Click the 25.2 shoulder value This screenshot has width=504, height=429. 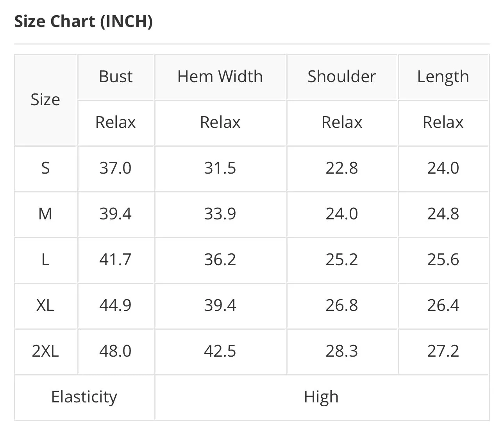pos(341,260)
